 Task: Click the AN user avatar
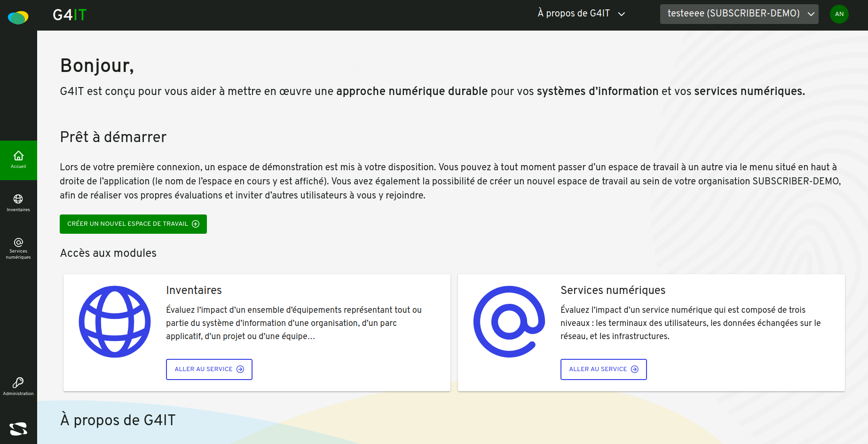pyautogui.click(x=839, y=14)
